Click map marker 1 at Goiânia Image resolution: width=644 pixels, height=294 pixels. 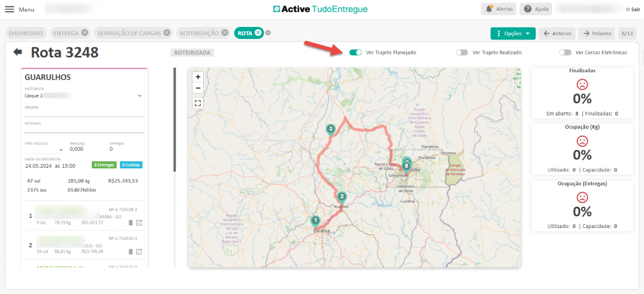pyautogui.click(x=315, y=221)
